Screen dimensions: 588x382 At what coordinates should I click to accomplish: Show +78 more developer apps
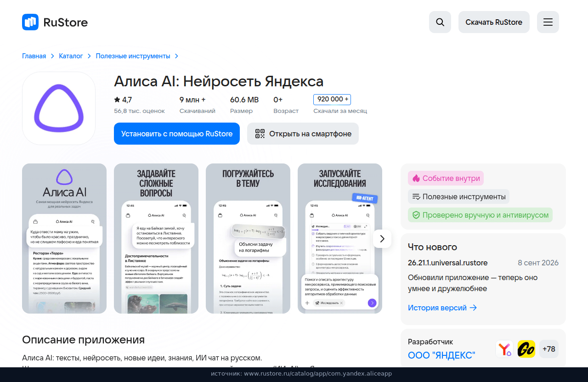point(549,349)
